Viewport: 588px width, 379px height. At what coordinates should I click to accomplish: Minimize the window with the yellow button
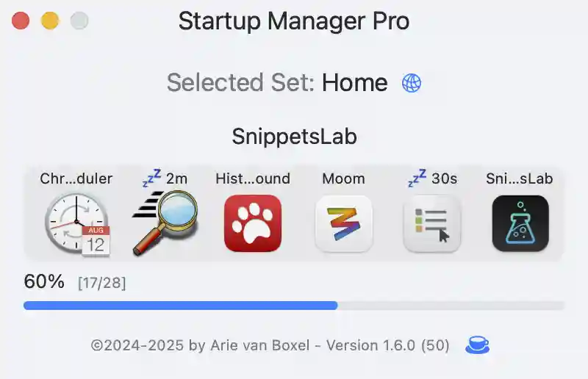50,21
